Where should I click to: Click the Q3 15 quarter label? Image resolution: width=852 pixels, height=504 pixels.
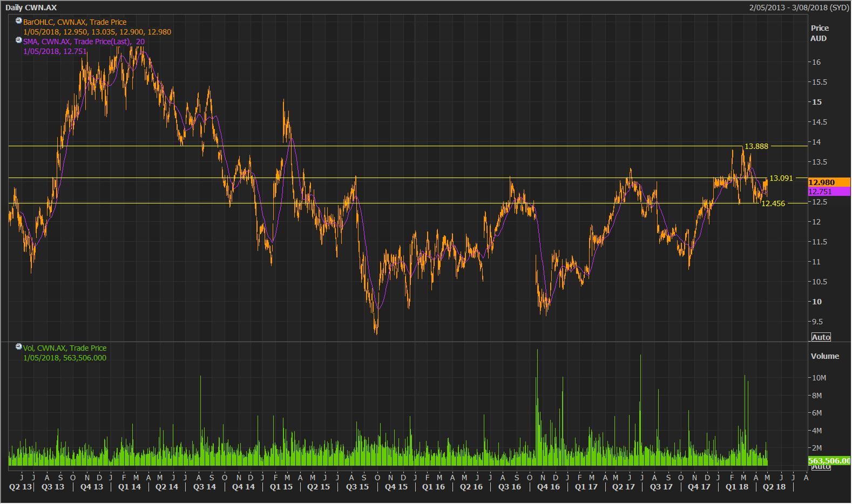click(357, 487)
